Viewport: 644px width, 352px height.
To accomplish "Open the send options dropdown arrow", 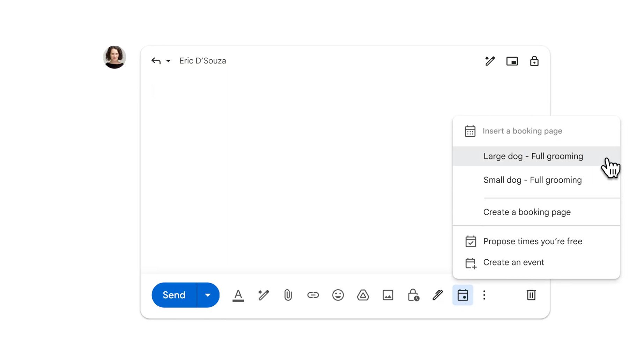I will [x=208, y=295].
